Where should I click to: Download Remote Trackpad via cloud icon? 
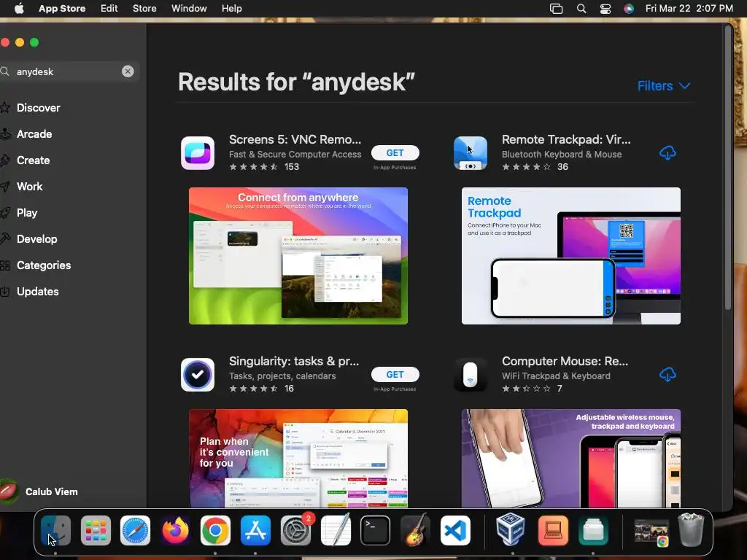pyautogui.click(x=667, y=153)
